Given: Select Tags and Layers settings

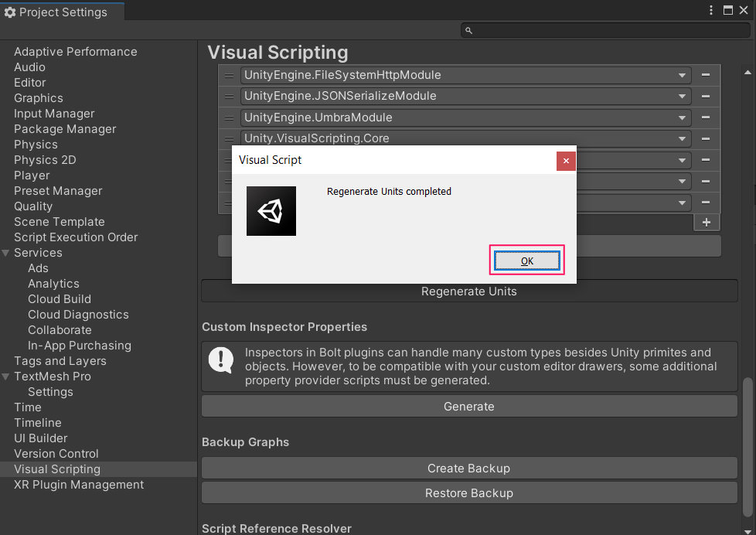Looking at the screenshot, I should coord(60,361).
